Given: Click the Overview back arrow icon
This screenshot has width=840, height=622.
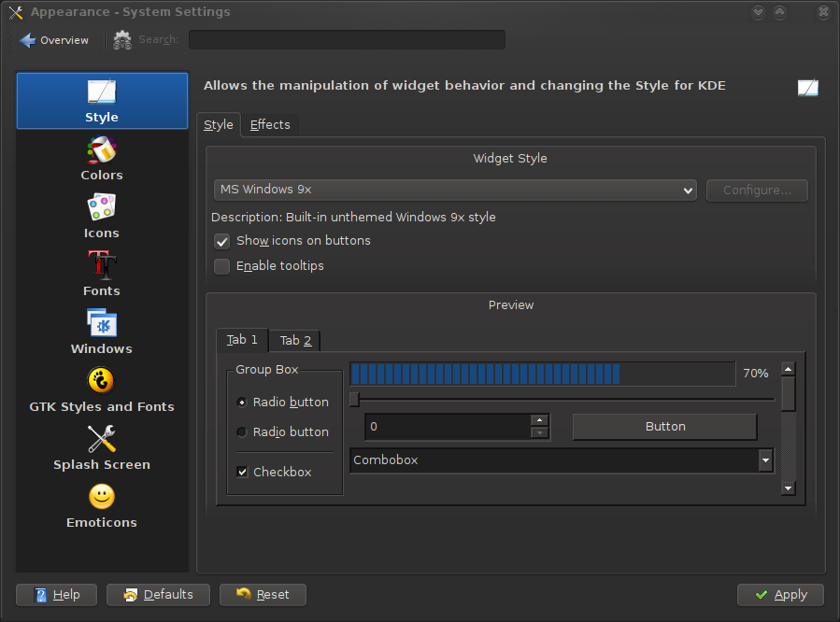Looking at the screenshot, I should 27,40.
